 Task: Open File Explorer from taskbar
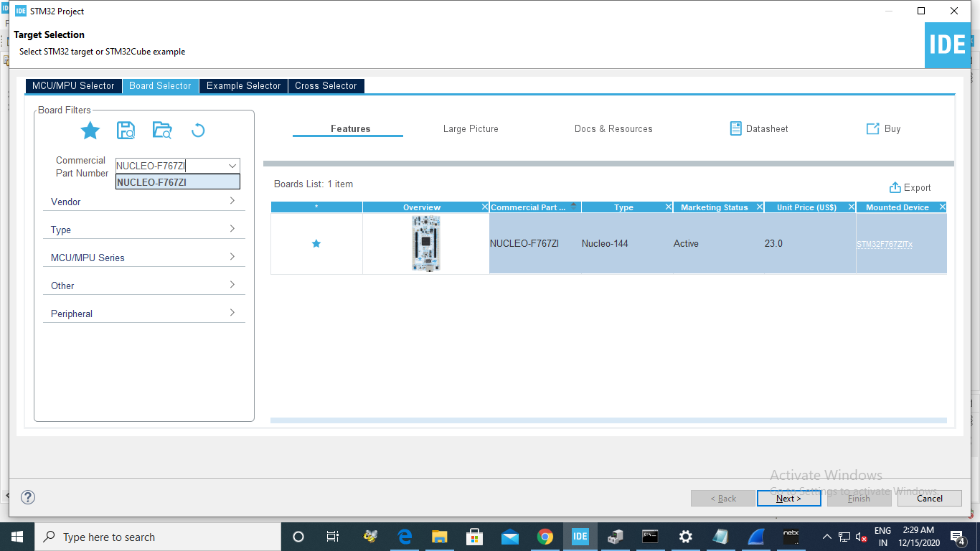440,537
